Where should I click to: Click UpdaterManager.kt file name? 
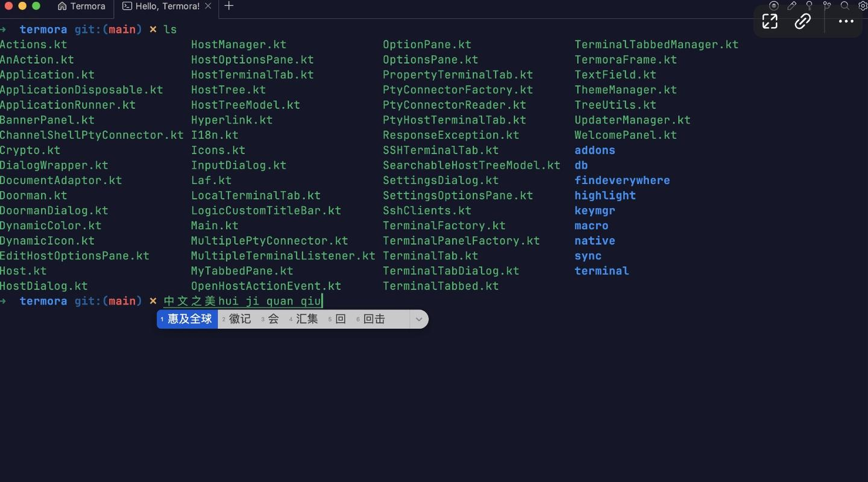[x=632, y=120]
